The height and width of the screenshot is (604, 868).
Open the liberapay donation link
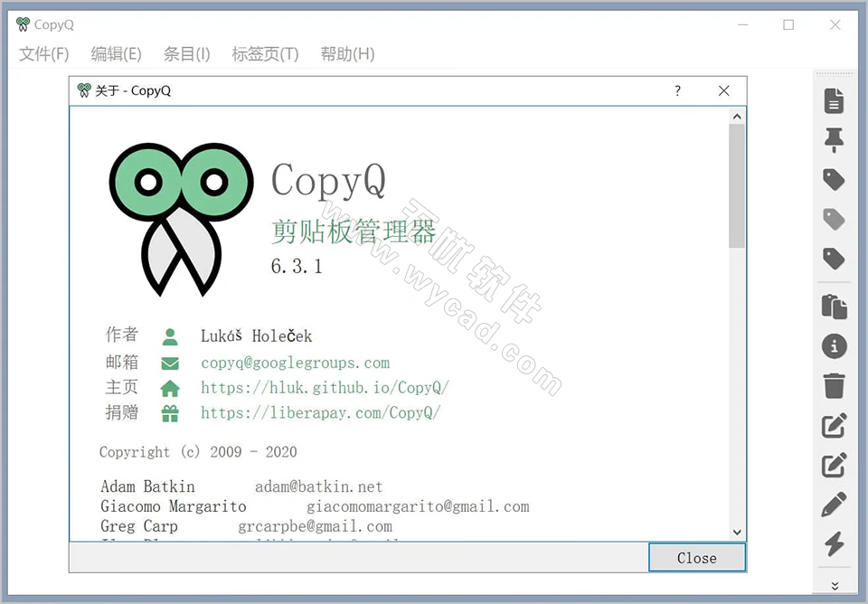[x=320, y=413]
